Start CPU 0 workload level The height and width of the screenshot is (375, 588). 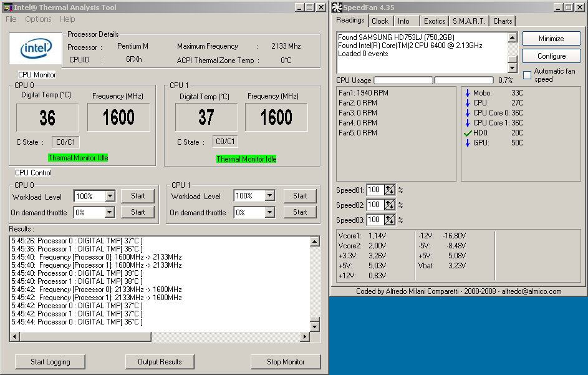138,196
